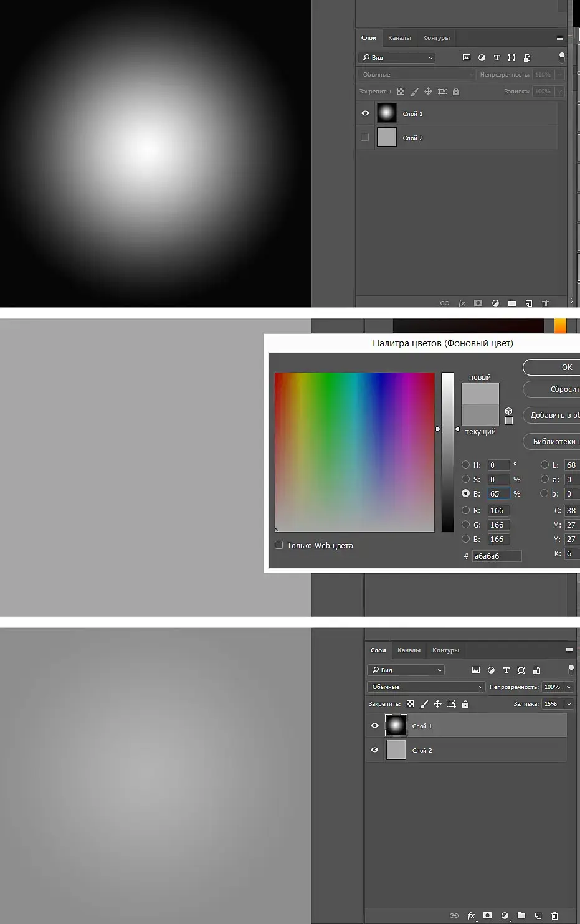Click the 'Сбросить' button
580x924 pixels.
(x=552, y=389)
